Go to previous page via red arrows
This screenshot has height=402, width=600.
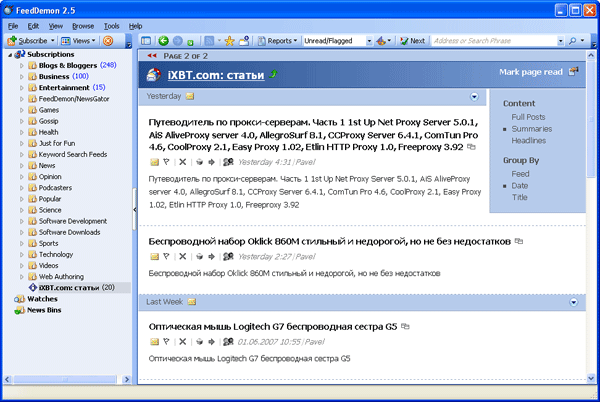tap(152, 56)
